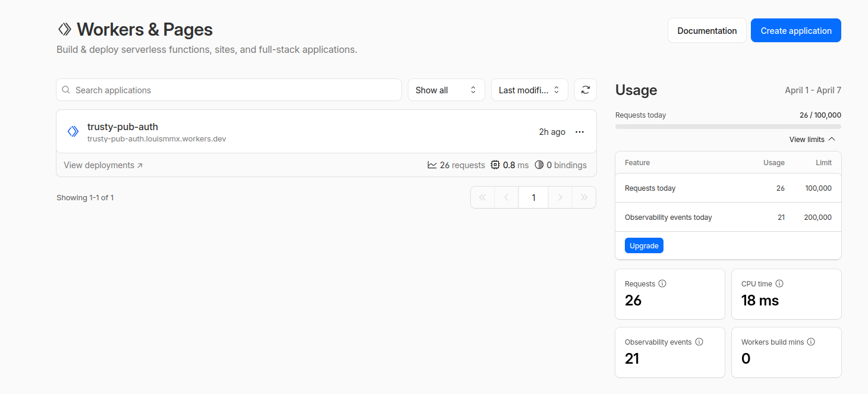Open the three-dot menu for trusty-pub-auth
The image size is (868, 394).
coord(580,132)
